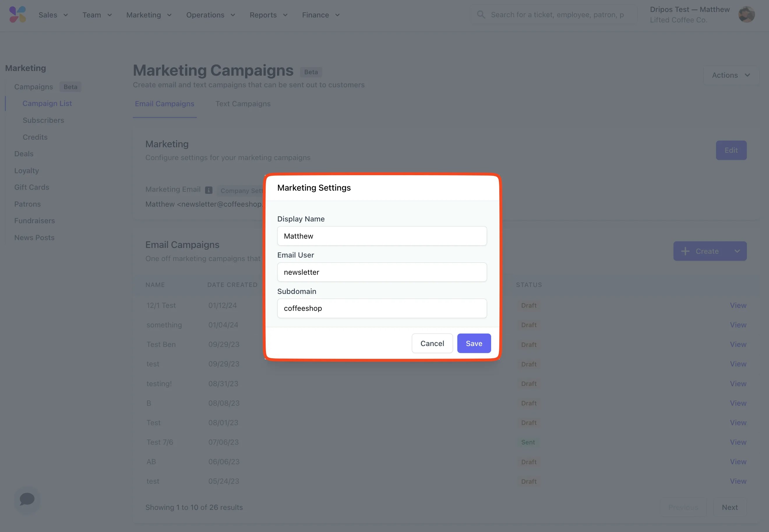
Task: Open the Finance menu chevron
Action: click(337, 15)
